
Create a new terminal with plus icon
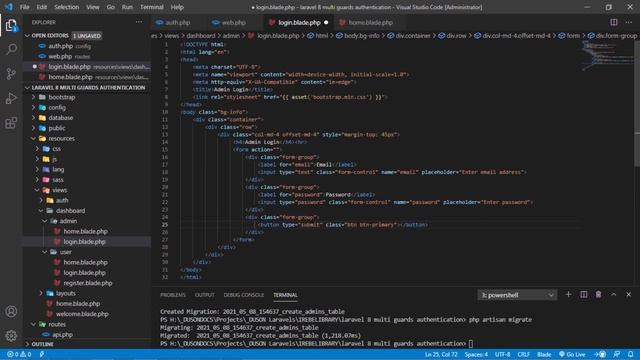(568, 294)
